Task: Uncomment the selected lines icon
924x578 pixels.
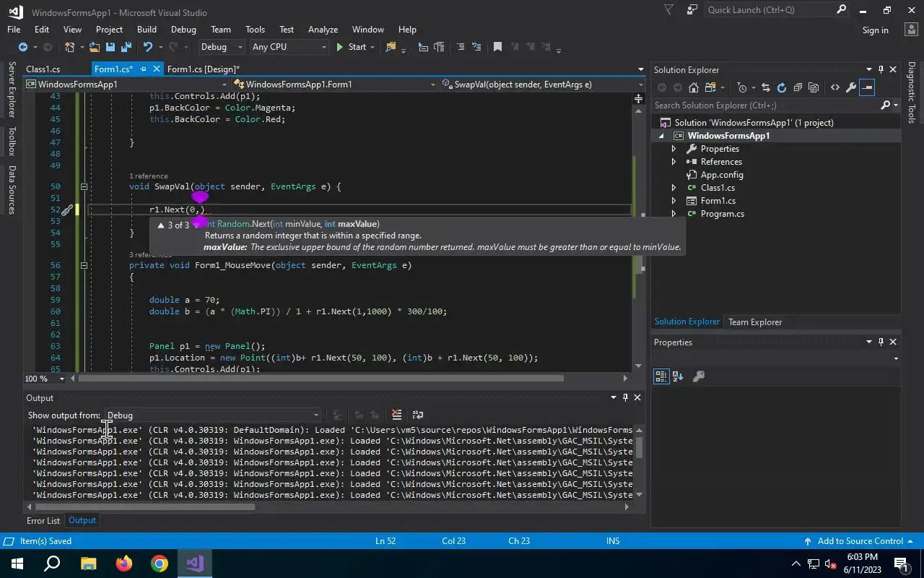Action: (476, 47)
